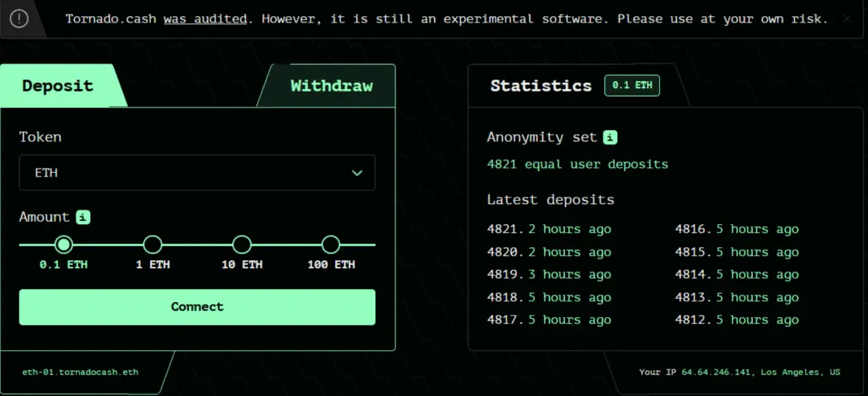Click the eth-01.tornadocash.eth relay label

point(80,372)
